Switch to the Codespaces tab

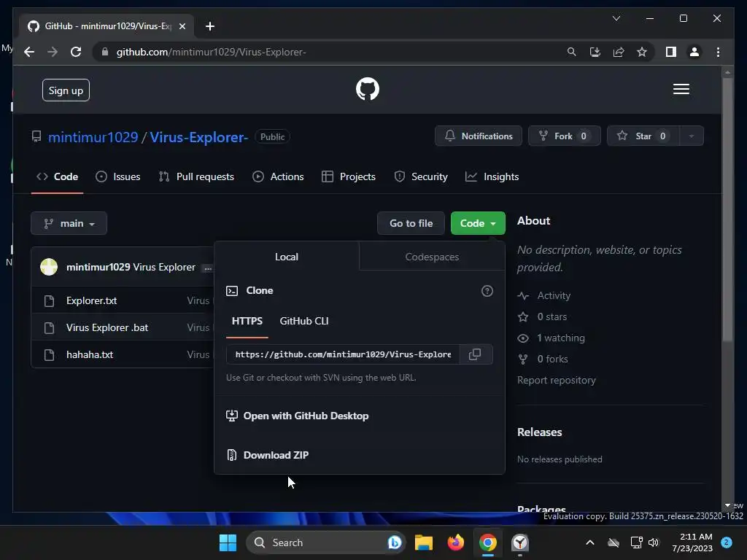432,257
